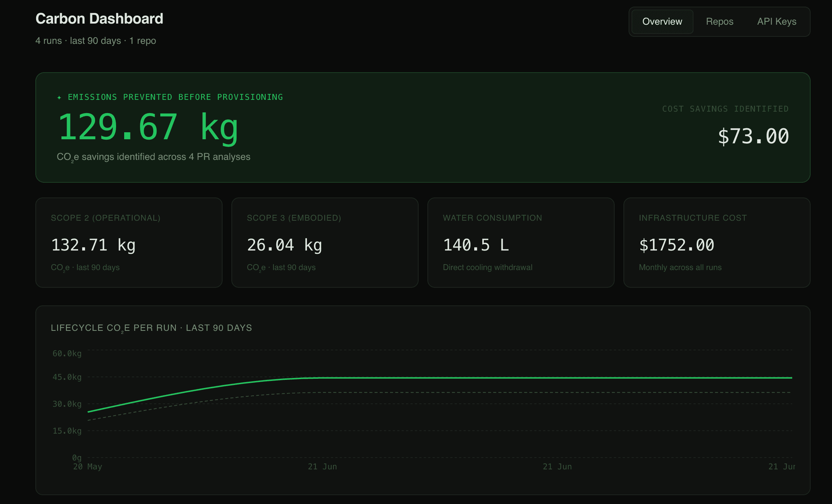Click the 'Emissions Prevented Before Provisioning' label

(175, 97)
